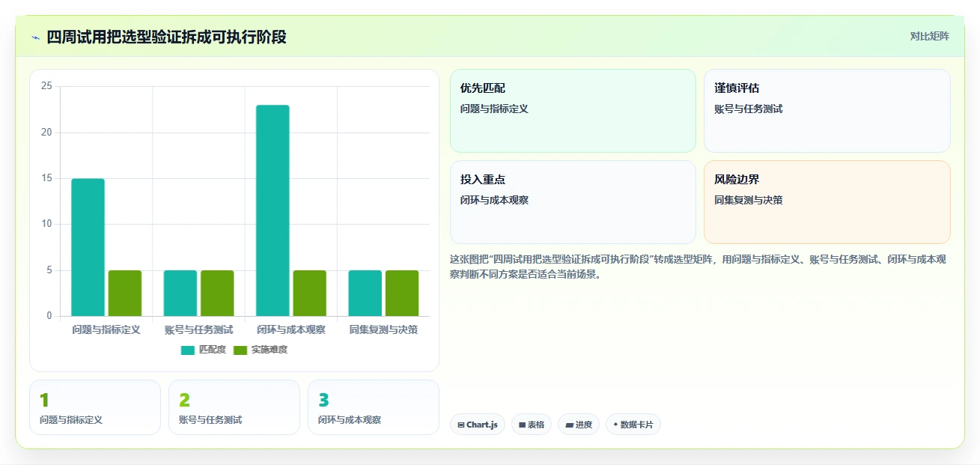
Task: Click the teal 匹配度 bar for 问题与指标定义
Action: click(88, 247)
